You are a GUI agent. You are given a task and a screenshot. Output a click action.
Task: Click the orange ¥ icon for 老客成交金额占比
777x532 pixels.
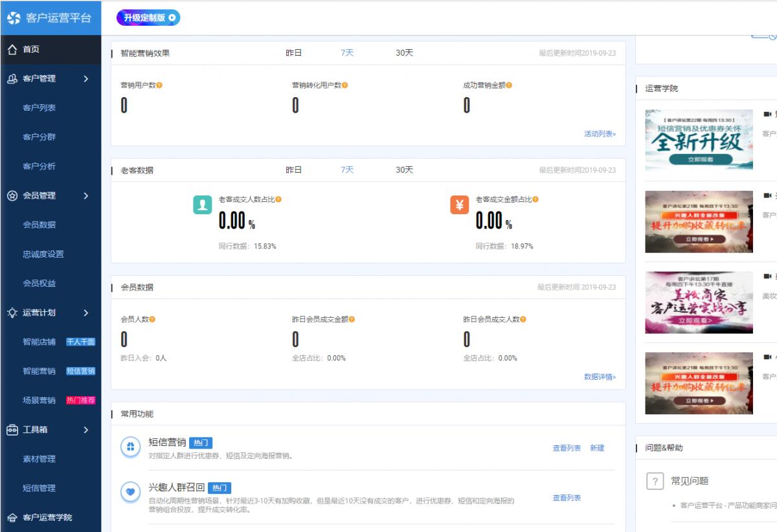click(x=460, y=203)
